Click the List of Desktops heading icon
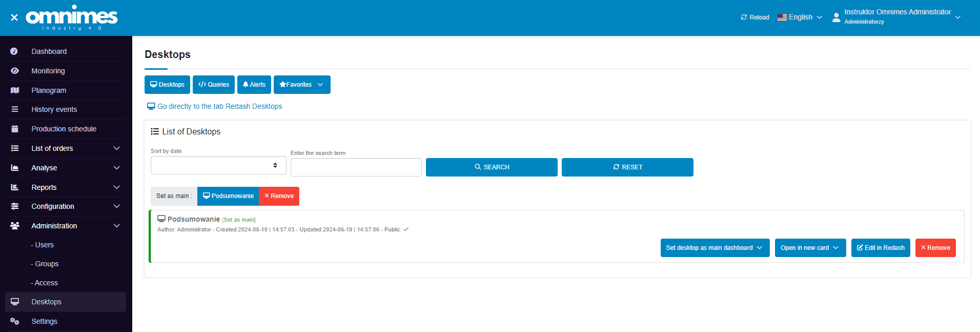Viewport: 980px width, 332px height. (155, 131)
